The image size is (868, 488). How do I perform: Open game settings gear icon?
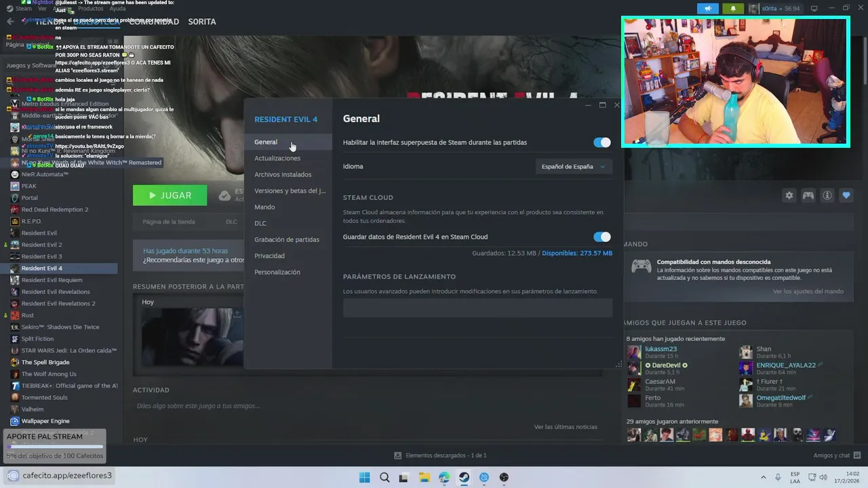pos(789,195)
